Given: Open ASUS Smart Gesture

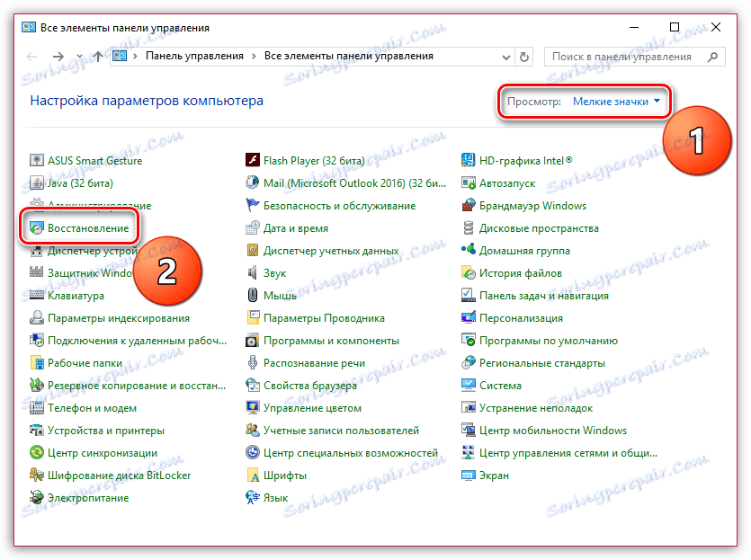Looking at the screenshot, I should click(96, 160).
